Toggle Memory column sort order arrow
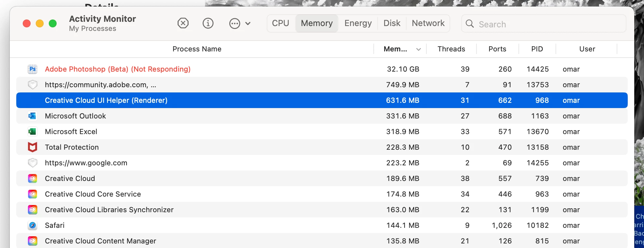Screen dimensions: 644x248 click(419, 49)
